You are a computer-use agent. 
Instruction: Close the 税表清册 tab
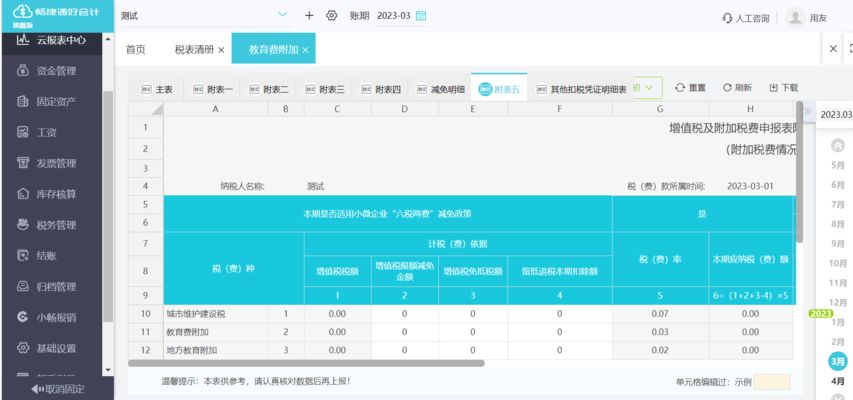pos(221,50)
